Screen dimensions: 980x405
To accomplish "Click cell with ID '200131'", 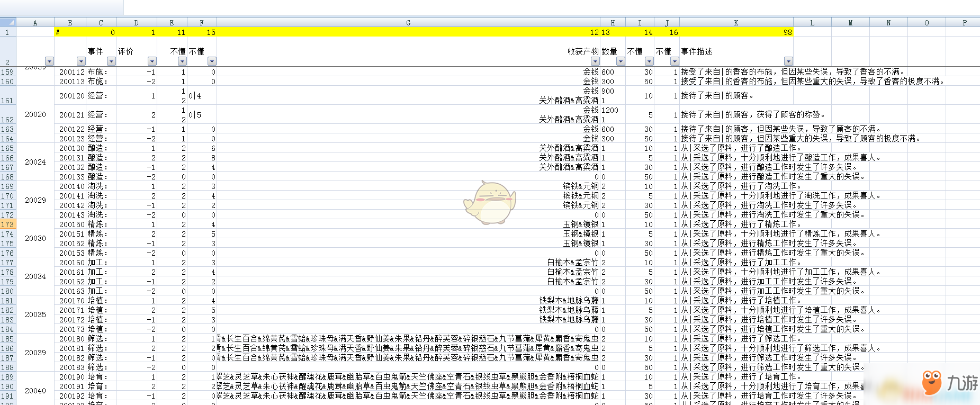I will coord(70,158).
